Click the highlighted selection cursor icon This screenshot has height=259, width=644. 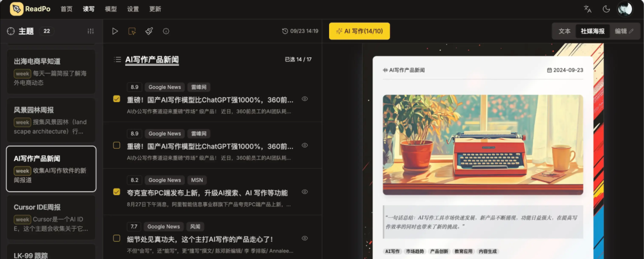[x=132, y=31]
